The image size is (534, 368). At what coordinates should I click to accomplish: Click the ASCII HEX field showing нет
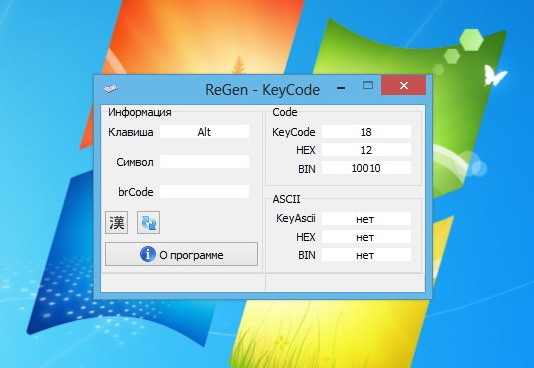coord(366,237)
